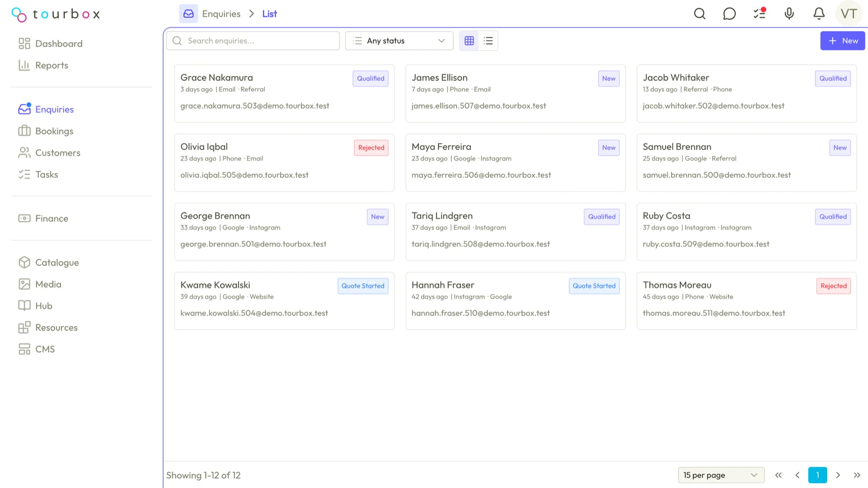Open the VT user avatar menu
Viewport: 868px width, 488px height.
849,14
